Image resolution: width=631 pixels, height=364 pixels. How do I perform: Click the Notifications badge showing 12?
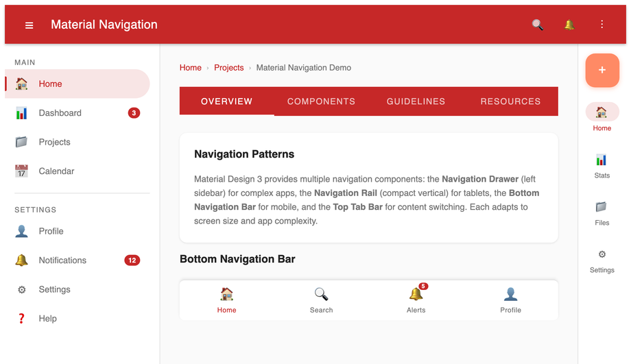pos(132,260)
